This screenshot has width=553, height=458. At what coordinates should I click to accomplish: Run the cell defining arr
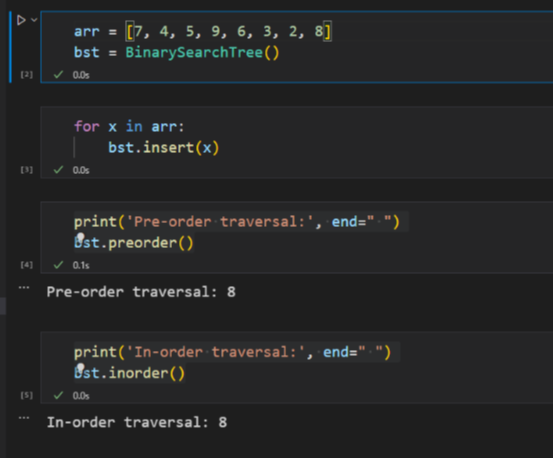(x=21, y=20)
